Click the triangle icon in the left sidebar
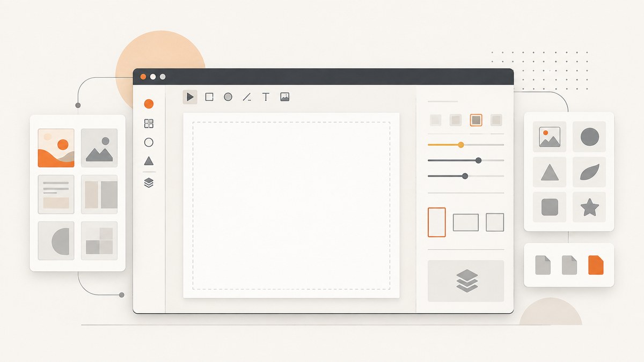Screen dimensions: 644x362 [149, 161]
